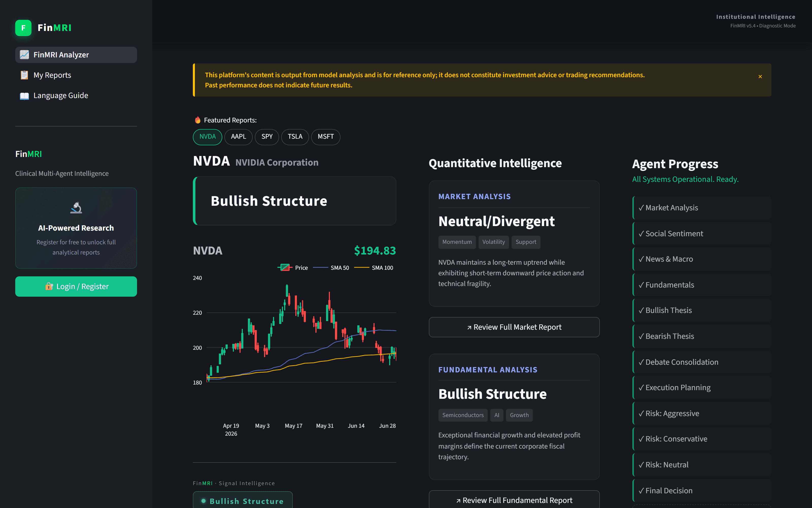
Task: Select News & Macro agent step
Action: pyautogui.click(x=702, y=259)
